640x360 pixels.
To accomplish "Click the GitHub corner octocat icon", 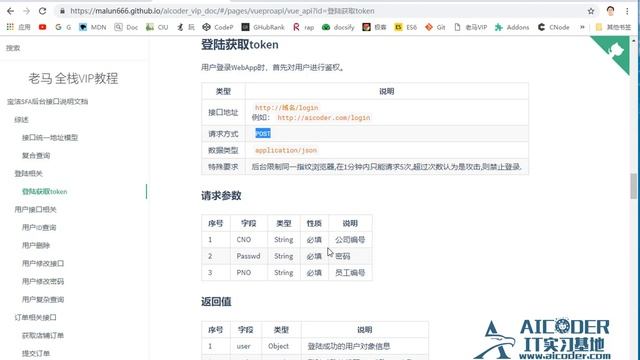I will (x=615, y=51).
